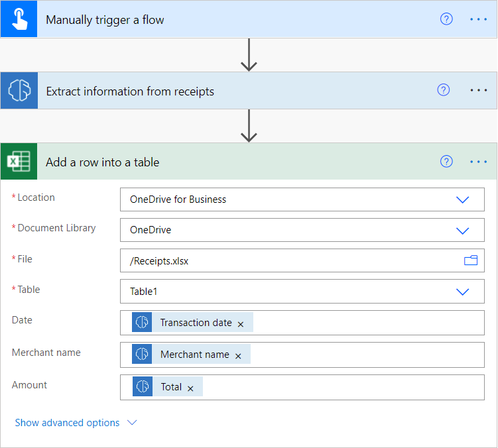This screenshot has height=448, width=498.
Task: Remove the Transaction date token
Action: click(241, 324)
